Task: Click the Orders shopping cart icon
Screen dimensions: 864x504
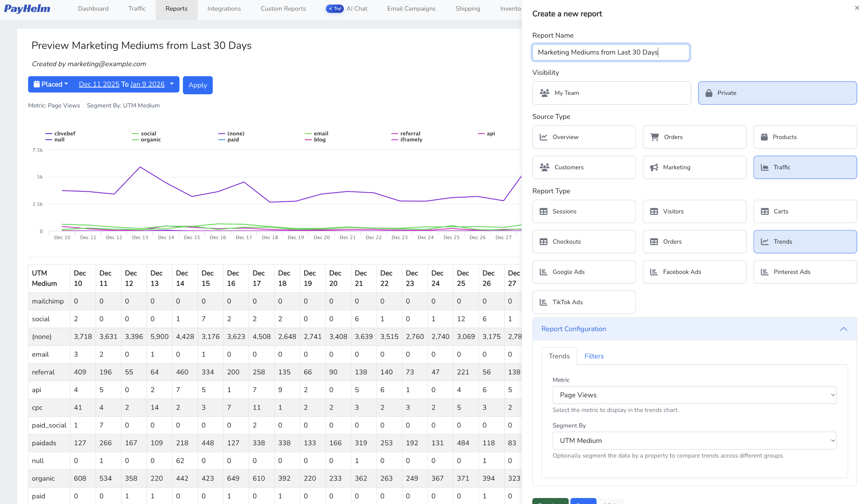Action: pyautogui.click(x=655, y=137)
